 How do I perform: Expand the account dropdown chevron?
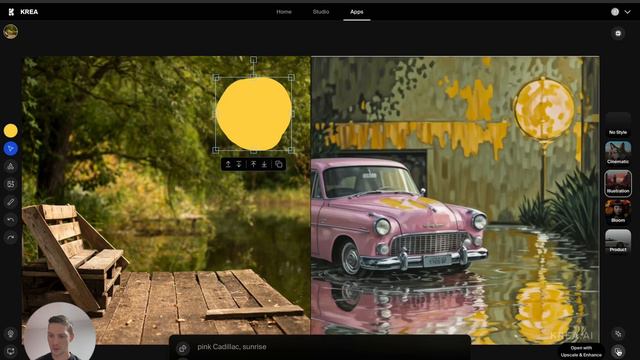(x=627, y=12)
